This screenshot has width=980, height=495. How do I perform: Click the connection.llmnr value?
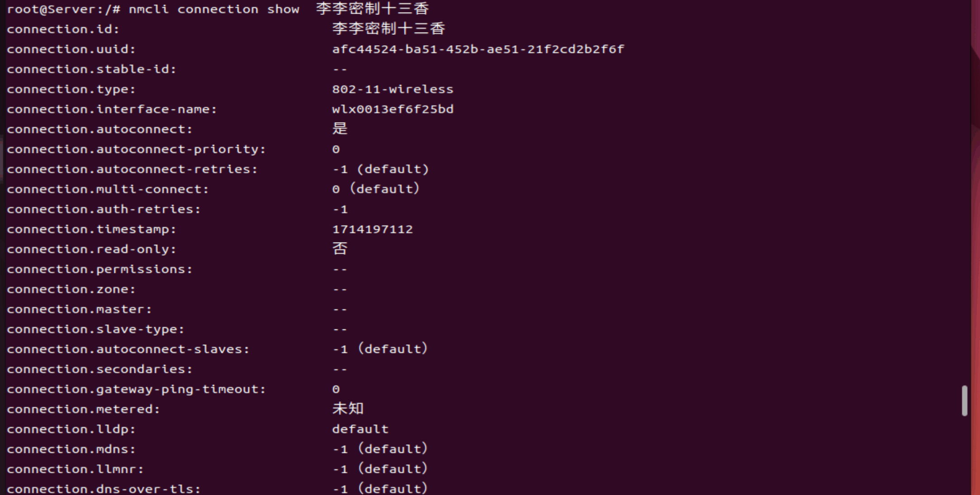380,469
